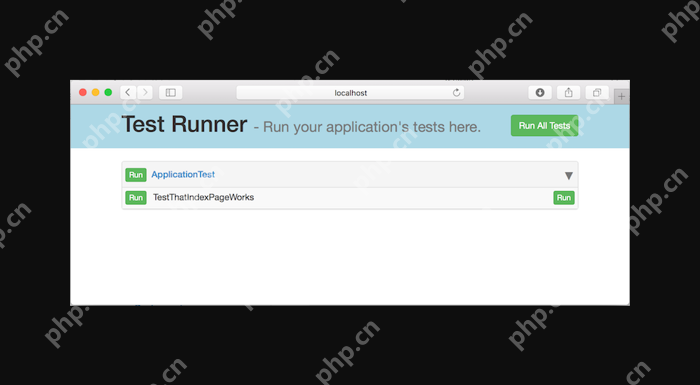700x385 pixels.
Task: Run the ApplicationTest suite
Action: [x=136, y=175]
